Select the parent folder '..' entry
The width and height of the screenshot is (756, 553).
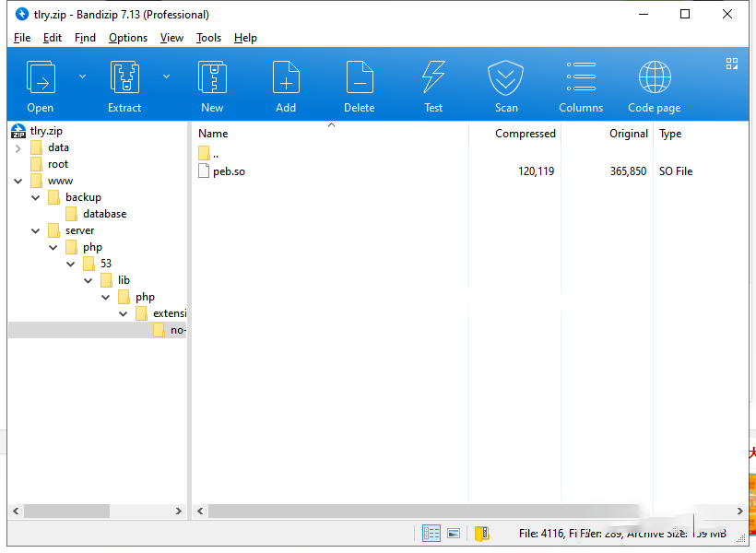208,154
